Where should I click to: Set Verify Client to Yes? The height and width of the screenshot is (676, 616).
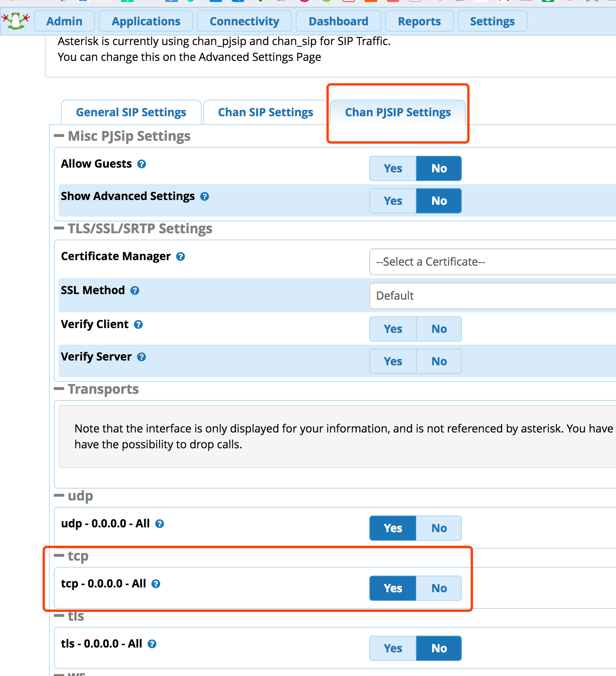393,329
